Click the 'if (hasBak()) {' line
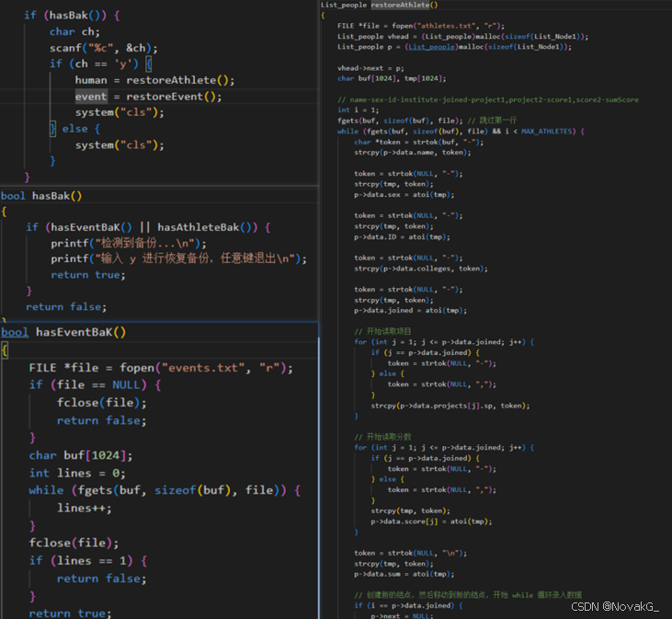This screenshot has width=672, height=619. pyautogui.click(x=72, y=16)
